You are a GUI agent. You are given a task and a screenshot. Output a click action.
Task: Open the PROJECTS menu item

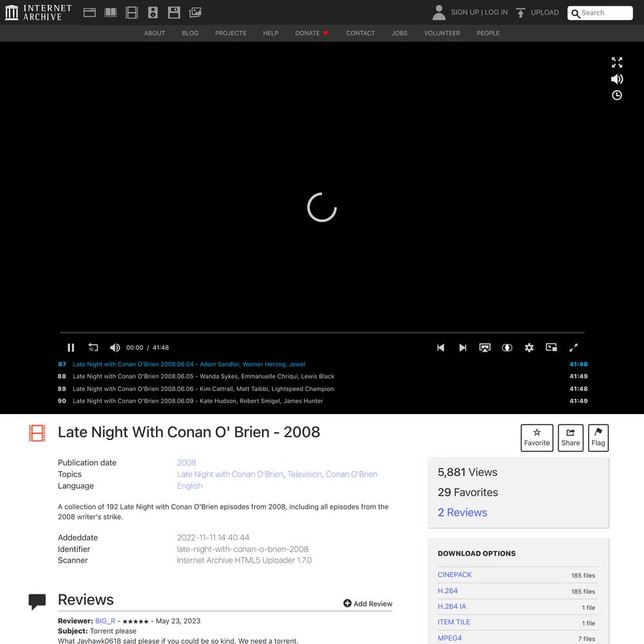coord(231,33)
